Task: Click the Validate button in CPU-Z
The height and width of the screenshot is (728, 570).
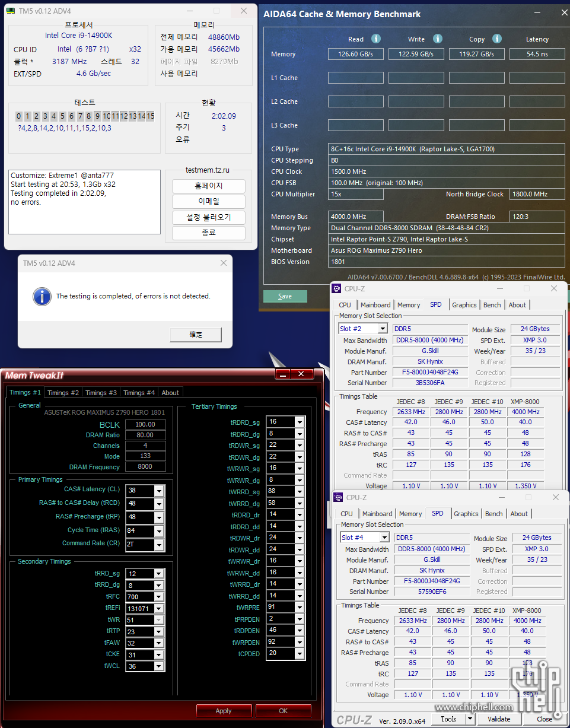Action: 499,719
